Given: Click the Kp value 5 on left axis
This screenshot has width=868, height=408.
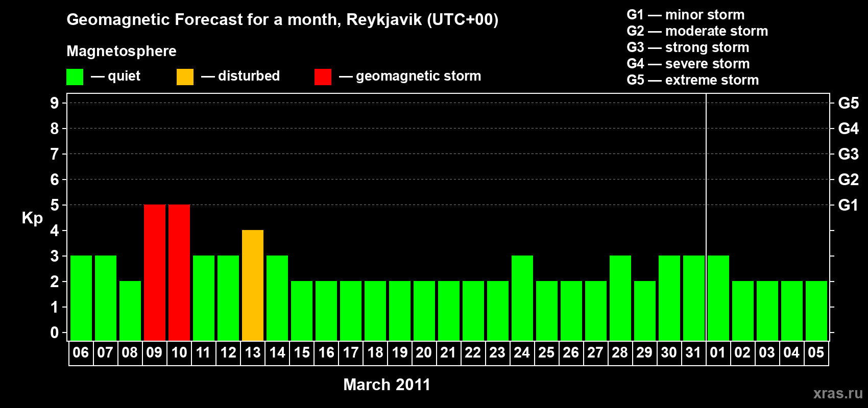Looking at the screenshot, I should (x=55, y=205).
